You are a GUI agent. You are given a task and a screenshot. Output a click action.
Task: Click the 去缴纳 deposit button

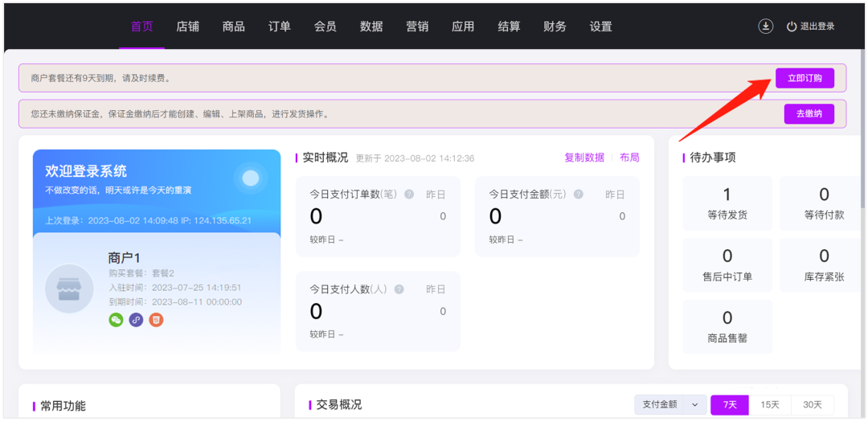tap(809, 114)
